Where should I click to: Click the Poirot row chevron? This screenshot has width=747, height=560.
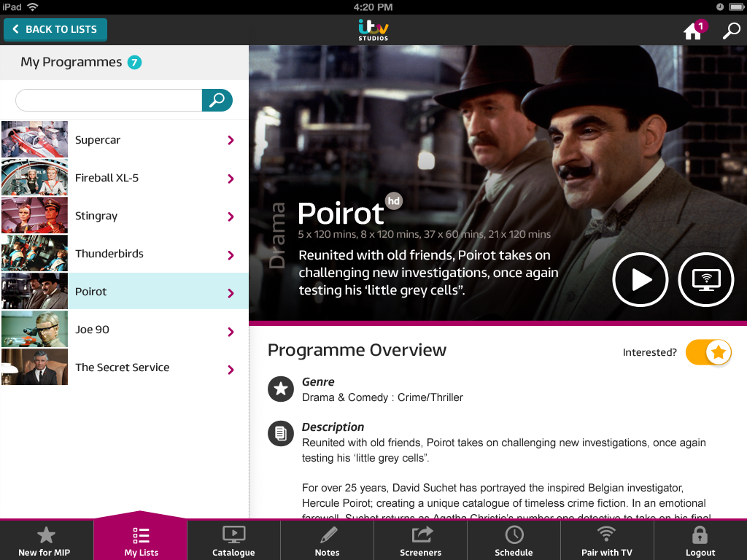[231, 293]
